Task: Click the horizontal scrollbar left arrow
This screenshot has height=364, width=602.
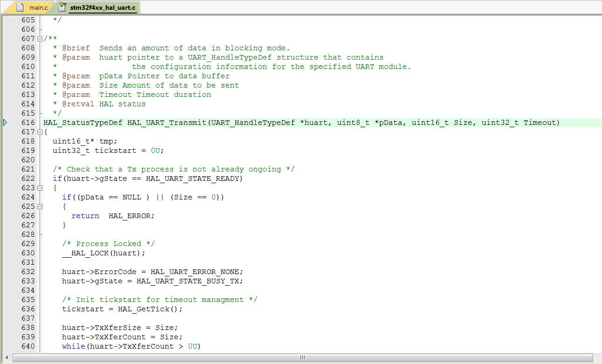Action: (x=7, y=357)
